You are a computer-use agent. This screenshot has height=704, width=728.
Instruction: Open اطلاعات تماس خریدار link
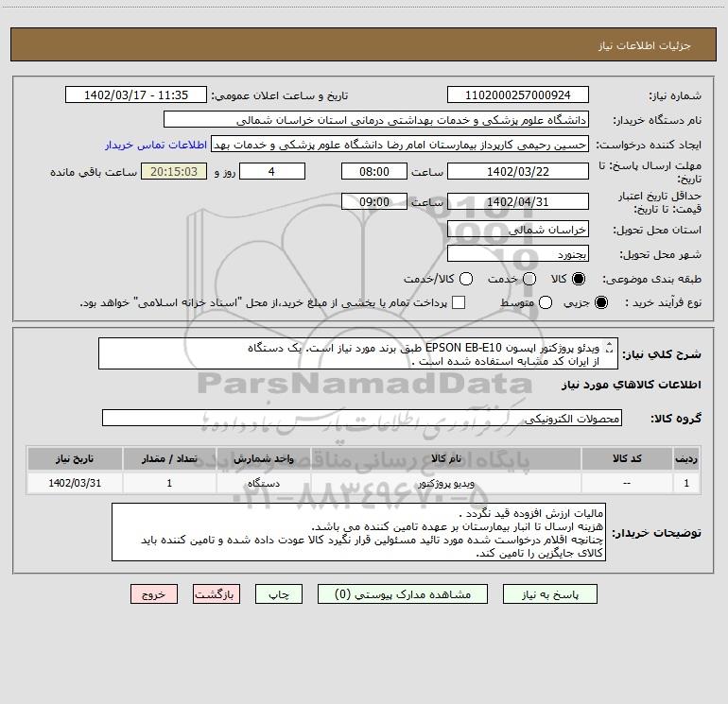pos(156,145)
